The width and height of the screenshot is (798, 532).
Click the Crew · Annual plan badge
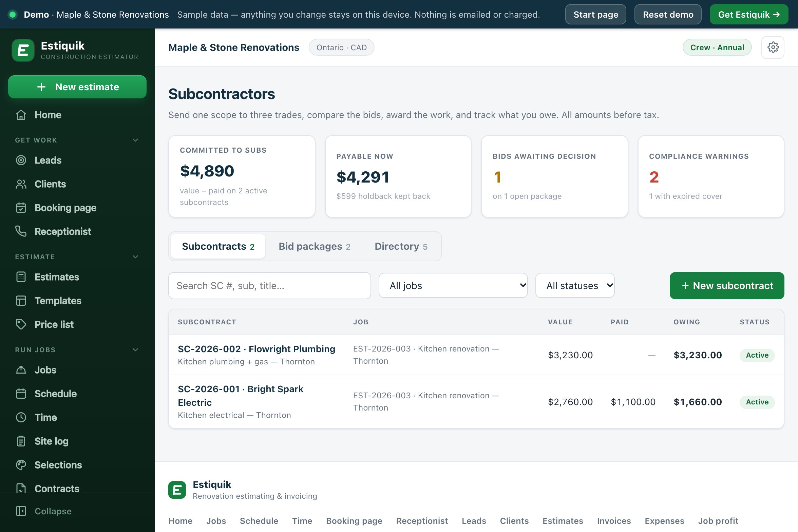coord(717,47)
